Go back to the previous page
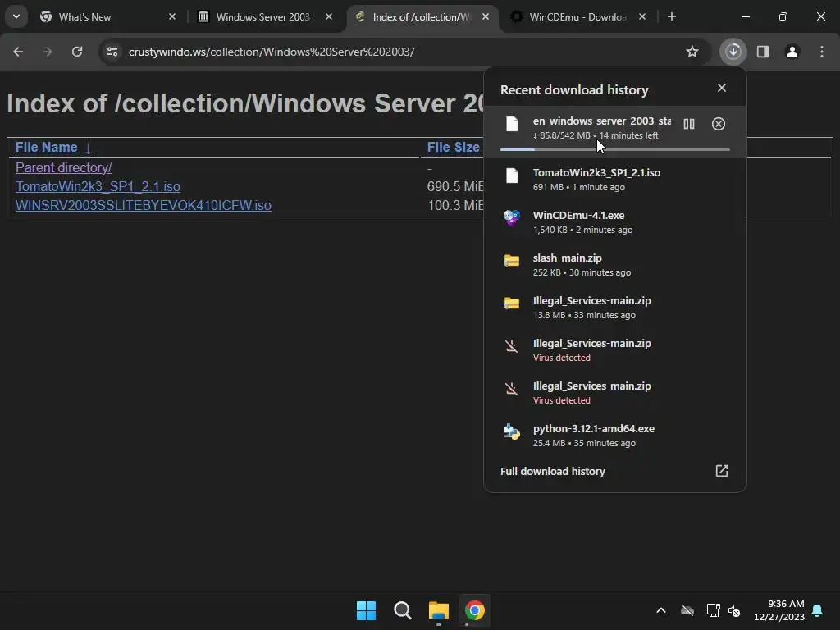 (18, 52)
